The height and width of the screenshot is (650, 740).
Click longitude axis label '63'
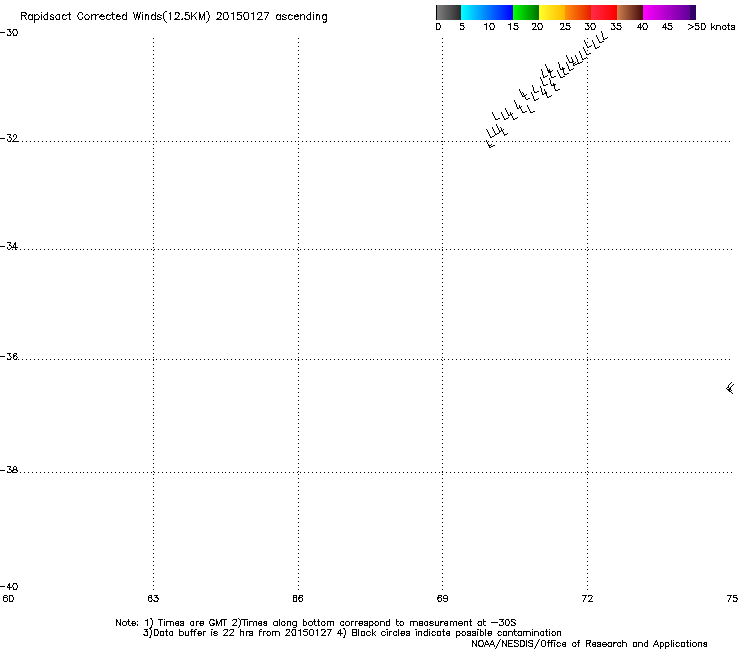click(153, 599)
